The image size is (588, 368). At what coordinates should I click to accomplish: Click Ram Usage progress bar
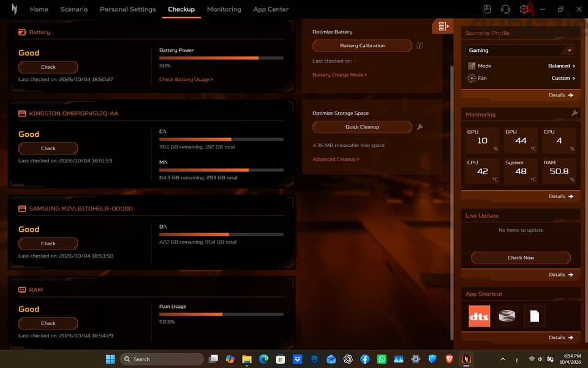click(x=221, y=314)
